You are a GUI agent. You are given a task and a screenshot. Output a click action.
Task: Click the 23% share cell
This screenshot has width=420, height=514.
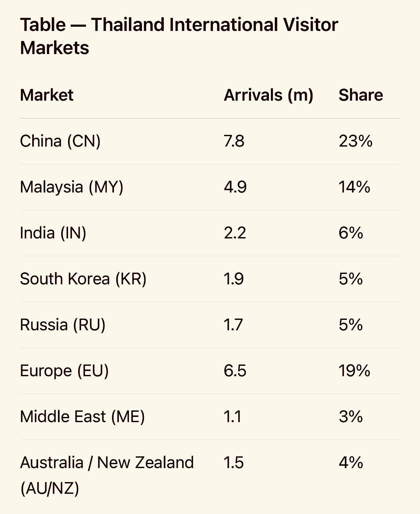tap(356, 141)
